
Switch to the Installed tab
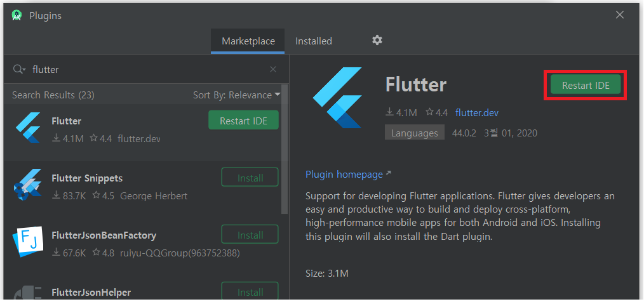(x=314, y=41)
